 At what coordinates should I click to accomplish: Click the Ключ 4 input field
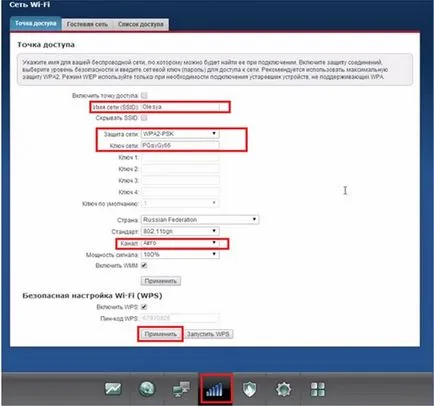click(180, 192)
